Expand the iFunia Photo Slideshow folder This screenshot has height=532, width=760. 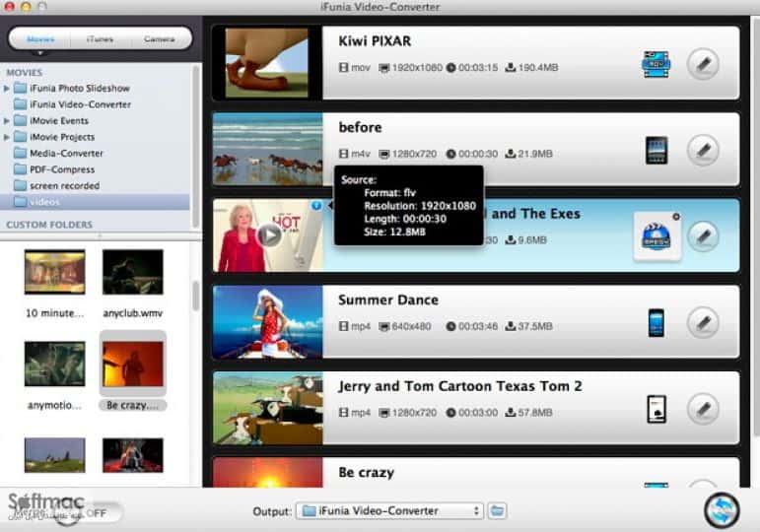[6, 89]
